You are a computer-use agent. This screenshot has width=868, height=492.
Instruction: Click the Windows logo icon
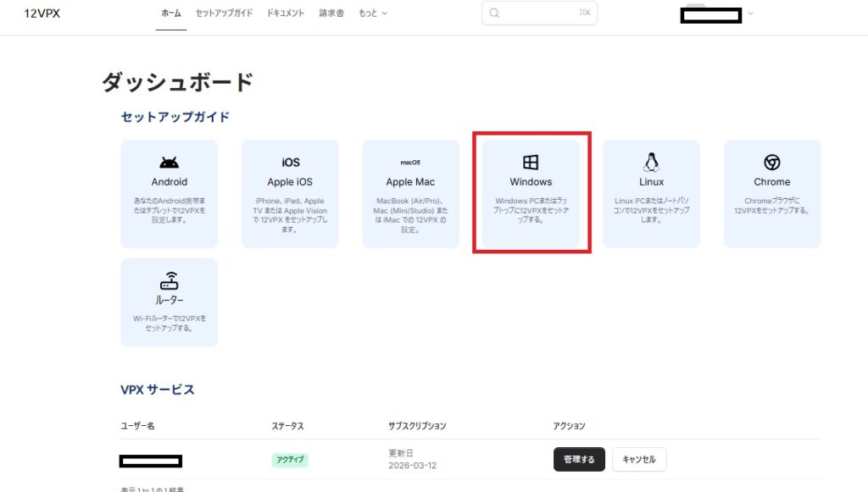coord(531,162)
